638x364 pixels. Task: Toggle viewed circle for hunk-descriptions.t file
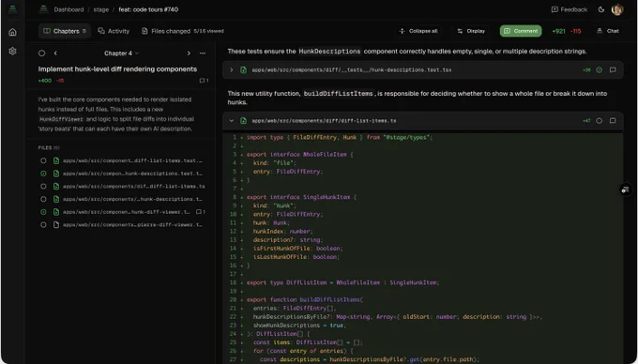(x=43, y=199)
